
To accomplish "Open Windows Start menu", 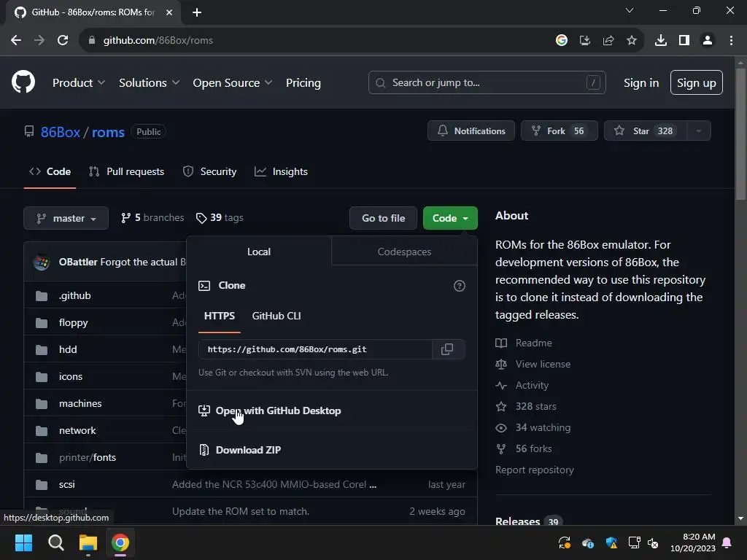I will point(23,542).
